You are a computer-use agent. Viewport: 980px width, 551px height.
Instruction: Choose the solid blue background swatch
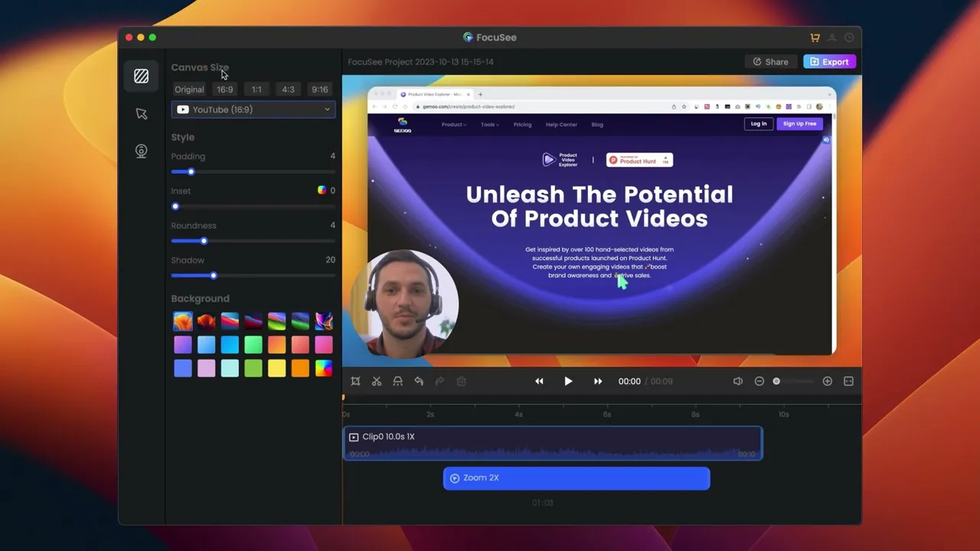[x=182, y=369]
